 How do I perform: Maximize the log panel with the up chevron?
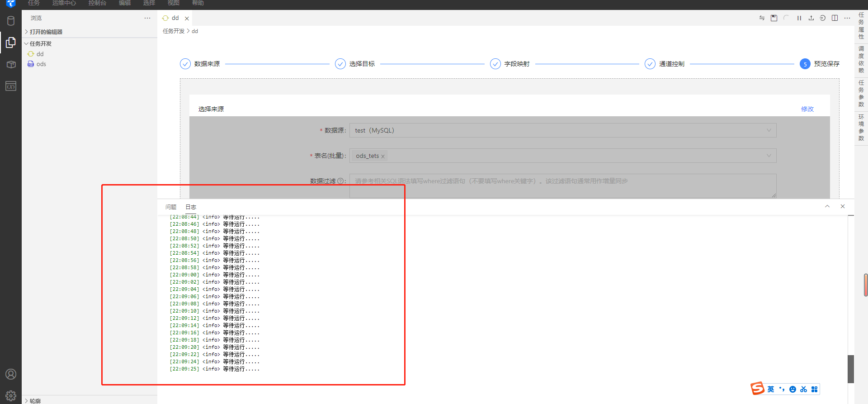[x=827, y=206]
